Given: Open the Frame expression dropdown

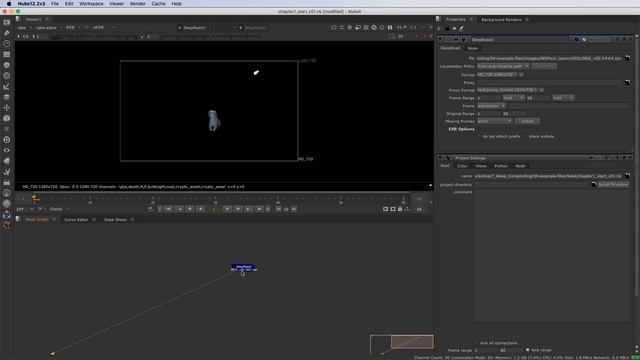Looking at the screenshot, I should point(491,106).
